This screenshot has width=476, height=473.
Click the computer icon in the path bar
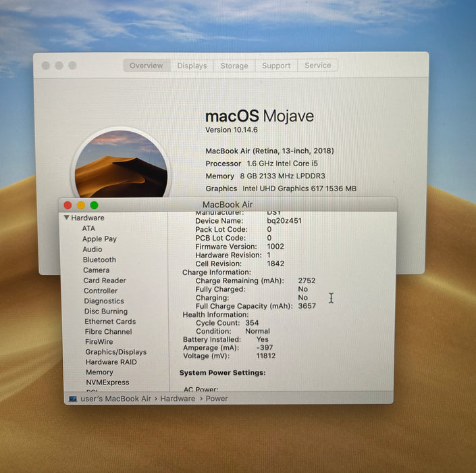[73, 399]
